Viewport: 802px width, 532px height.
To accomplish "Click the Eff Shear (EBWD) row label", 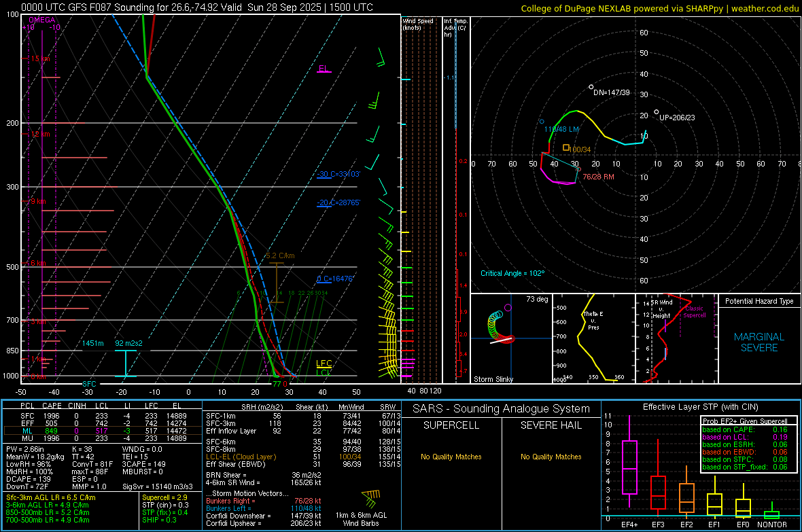I will pos(236,465).
